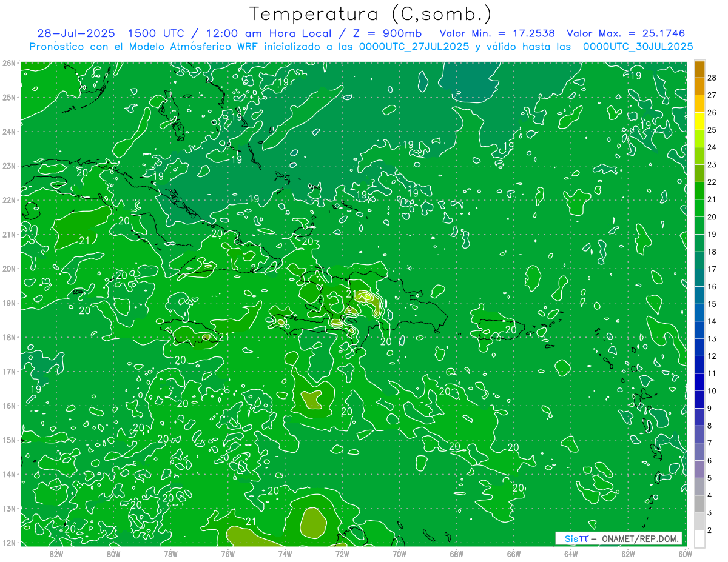Click the 24N latitude axis label

pos(8,132)
